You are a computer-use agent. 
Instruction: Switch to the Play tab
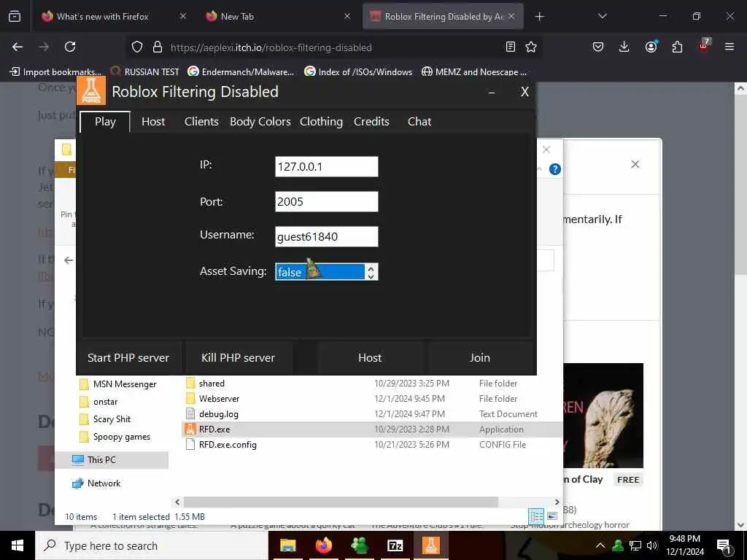105,122
